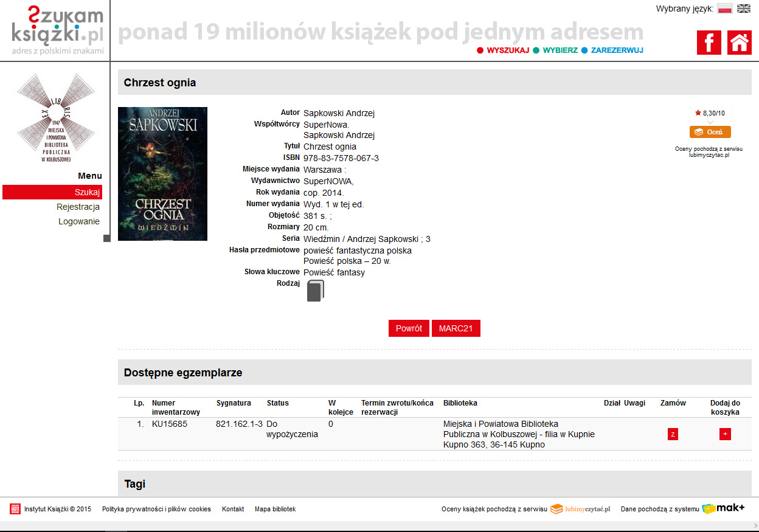Screen dimensions: 759x532
Task: Click the ZAREZERWUJ header link
Action: [x=617, y=50]
